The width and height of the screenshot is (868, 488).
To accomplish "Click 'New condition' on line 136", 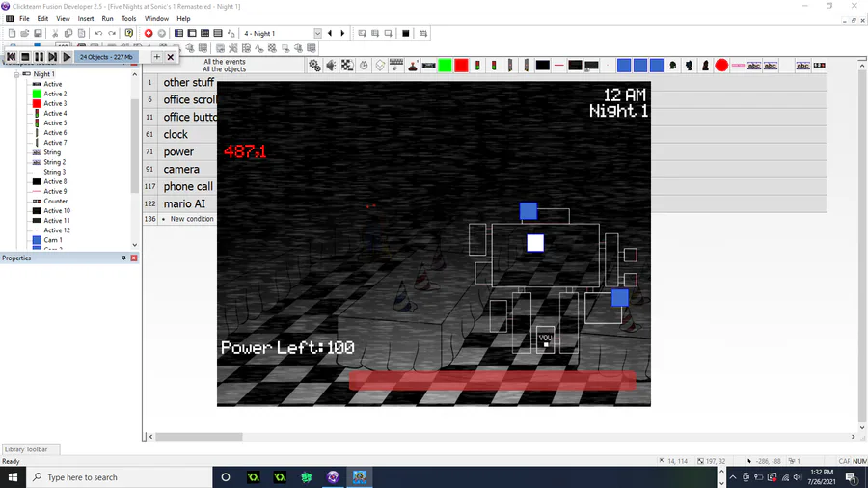I will pos(192,219).
